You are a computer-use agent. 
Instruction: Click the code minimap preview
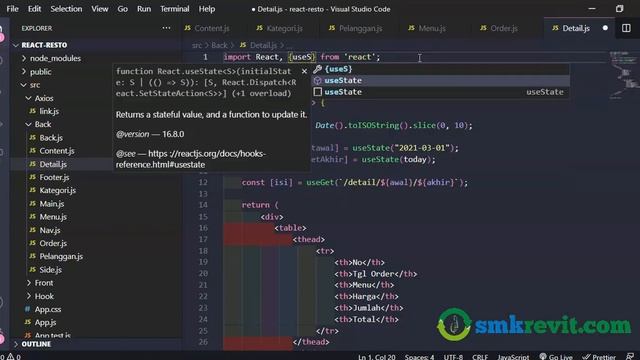[624, 76]
